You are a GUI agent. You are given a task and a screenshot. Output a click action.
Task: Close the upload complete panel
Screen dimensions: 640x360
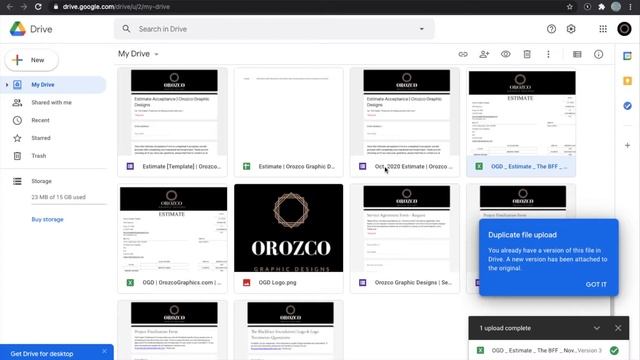click(x=618, y=328)
